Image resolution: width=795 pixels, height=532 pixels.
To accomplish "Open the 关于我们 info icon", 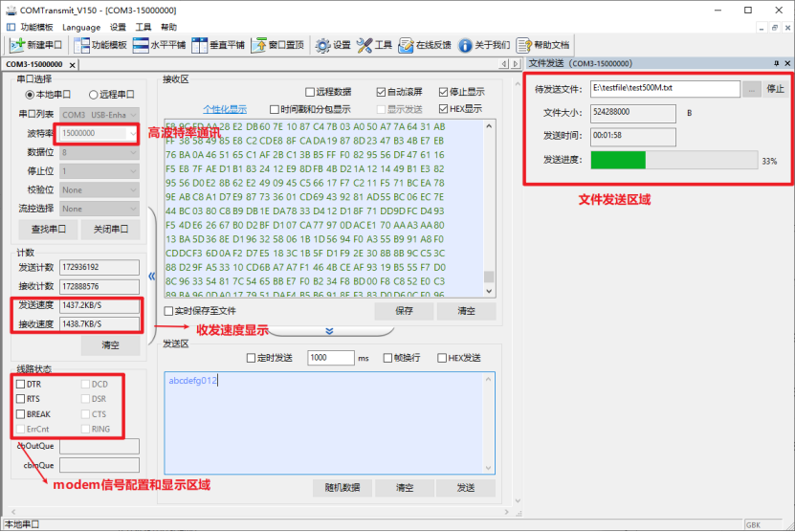I will pos(465,45).
